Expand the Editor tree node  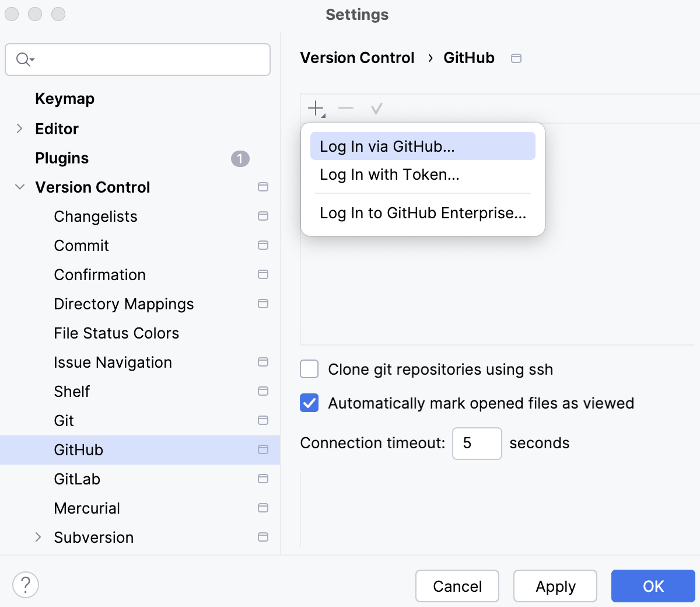point(20,128)
